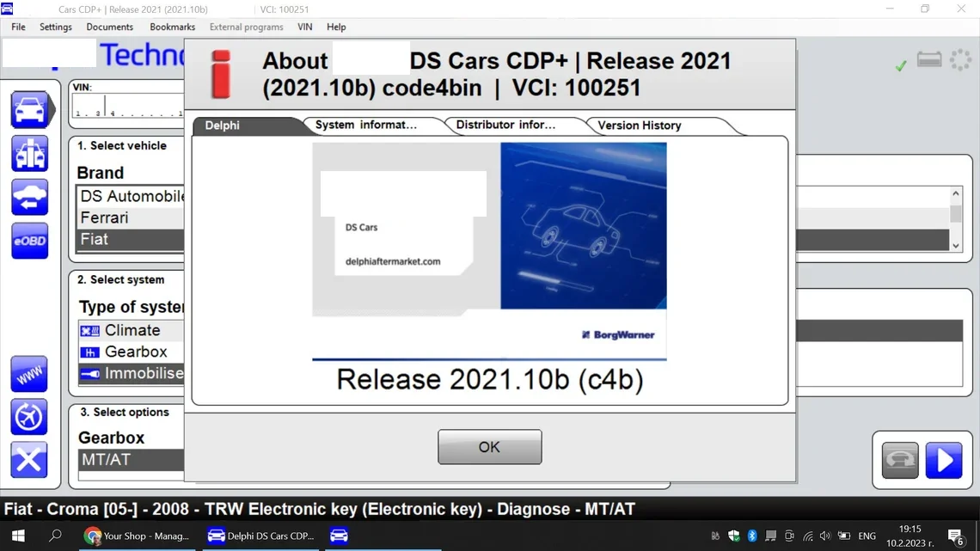Click the red info icon in About dialog
980x551 pixels.
pos(221,74)
